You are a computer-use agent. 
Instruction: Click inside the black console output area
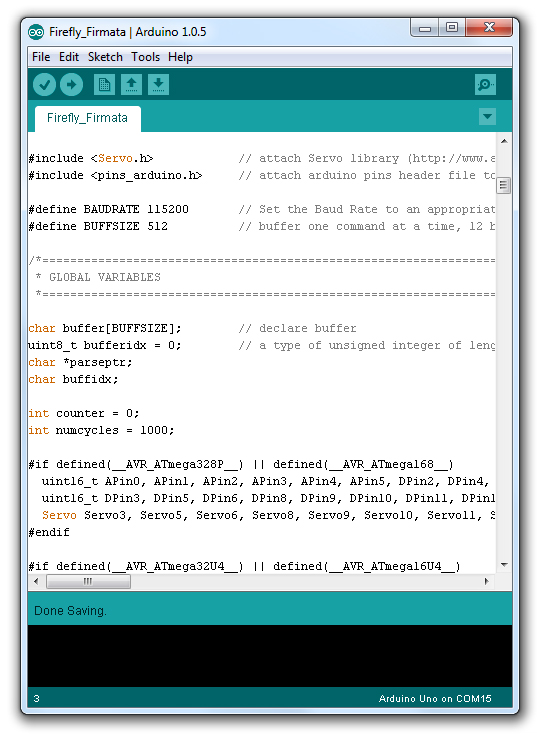(270, 656)
